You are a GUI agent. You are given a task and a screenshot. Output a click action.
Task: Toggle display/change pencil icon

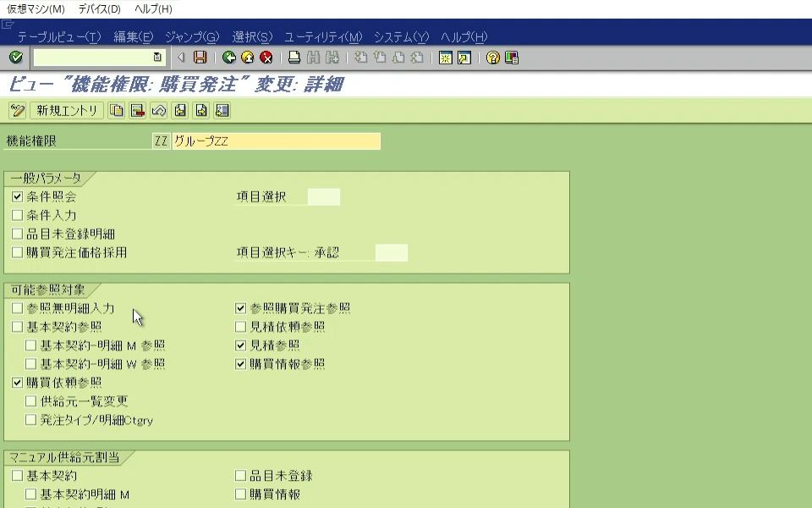(x=18, y=110)
